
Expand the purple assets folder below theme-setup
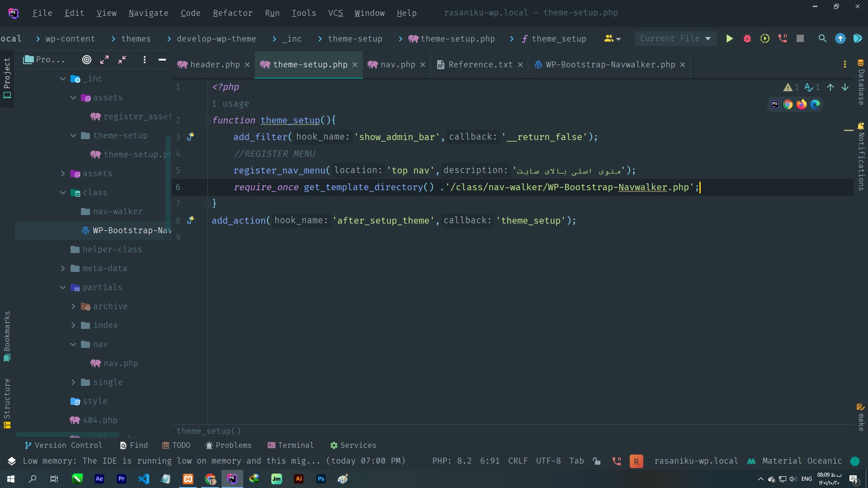pyautogui.click(x=63, y=174)
